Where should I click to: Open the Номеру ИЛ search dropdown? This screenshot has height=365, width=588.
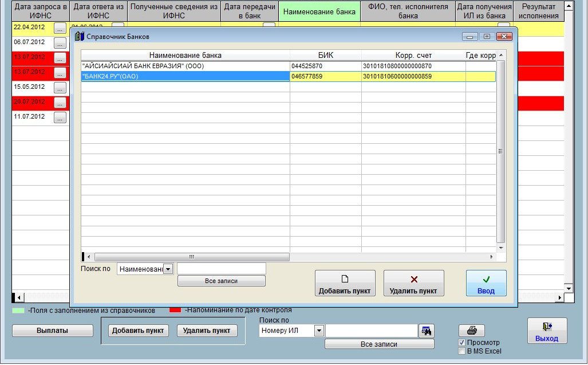click(319, 331)
